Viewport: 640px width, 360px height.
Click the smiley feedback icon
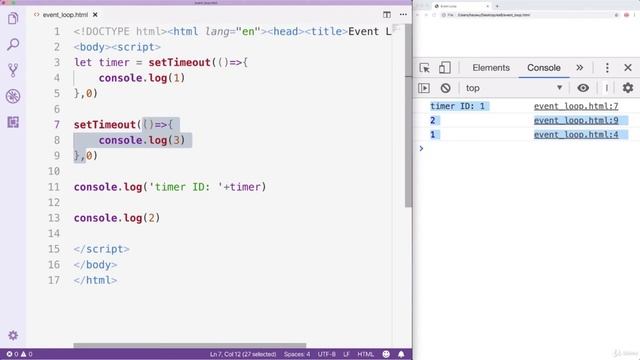[386, 354]
